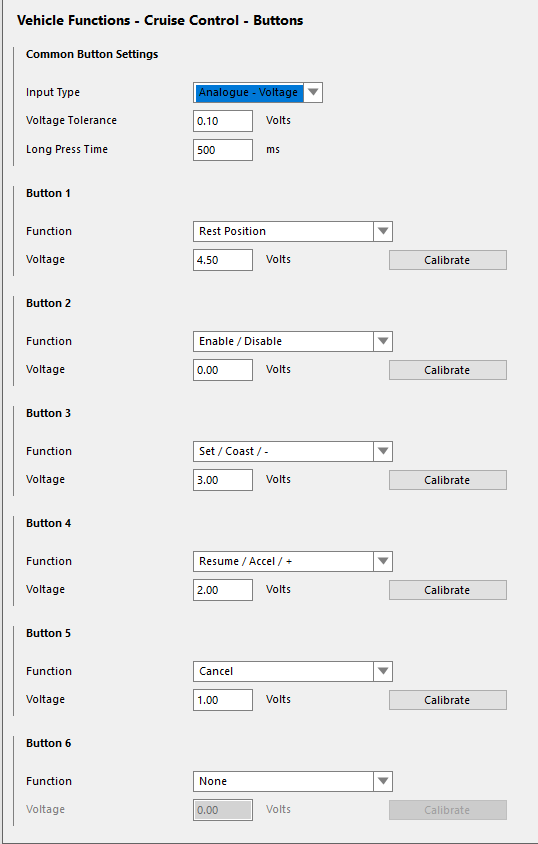Image resolution: width=538 pixels, height=844 pixels.
Task: Open the Input Type dropdown
Action: pyautogui.click(x=258, y=93)
